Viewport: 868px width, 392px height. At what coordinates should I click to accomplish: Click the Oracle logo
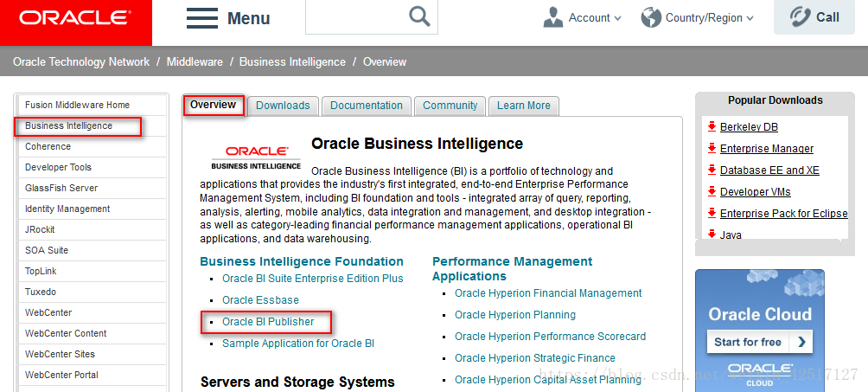(x=76, y=18)
